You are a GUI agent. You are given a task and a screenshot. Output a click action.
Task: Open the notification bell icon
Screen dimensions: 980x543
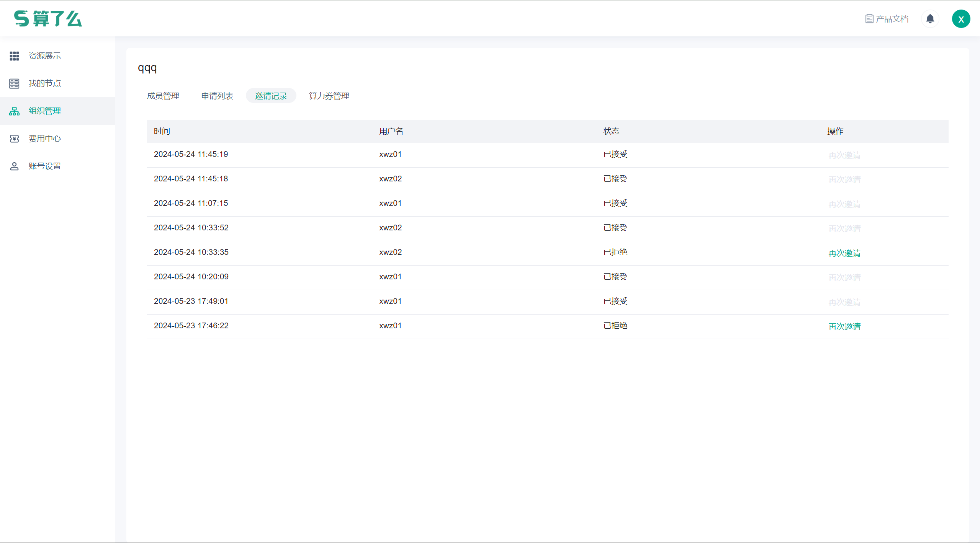pos(930,19)
